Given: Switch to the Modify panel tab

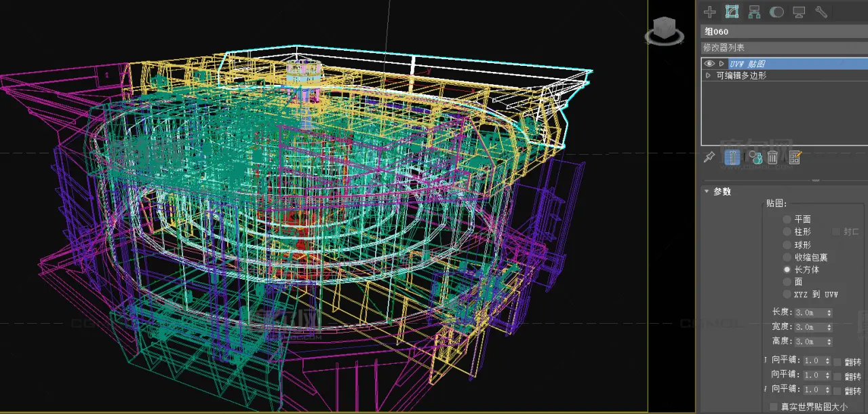Looking at the screenshot, I should coord(732,12).
